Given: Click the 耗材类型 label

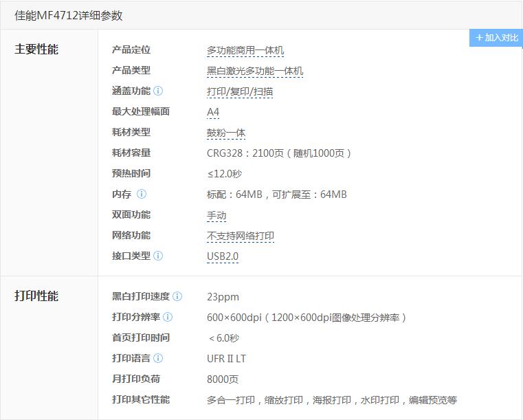Looking at the screenshot, I should coord(131,132).
